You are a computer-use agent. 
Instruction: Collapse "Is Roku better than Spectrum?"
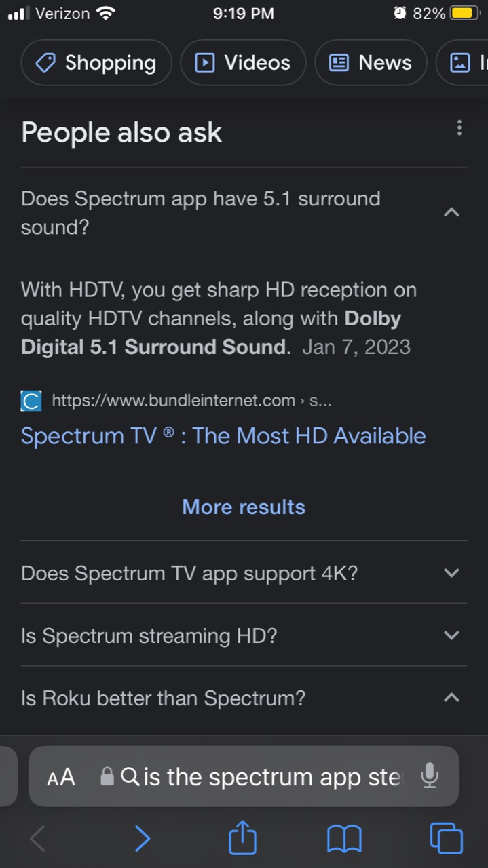(x=451, y=698)
